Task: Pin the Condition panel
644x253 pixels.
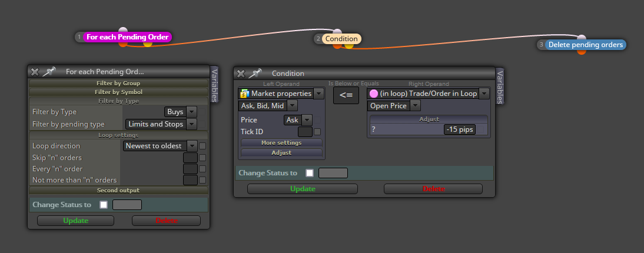Action: pyautogui.click(x=255, y=74)
